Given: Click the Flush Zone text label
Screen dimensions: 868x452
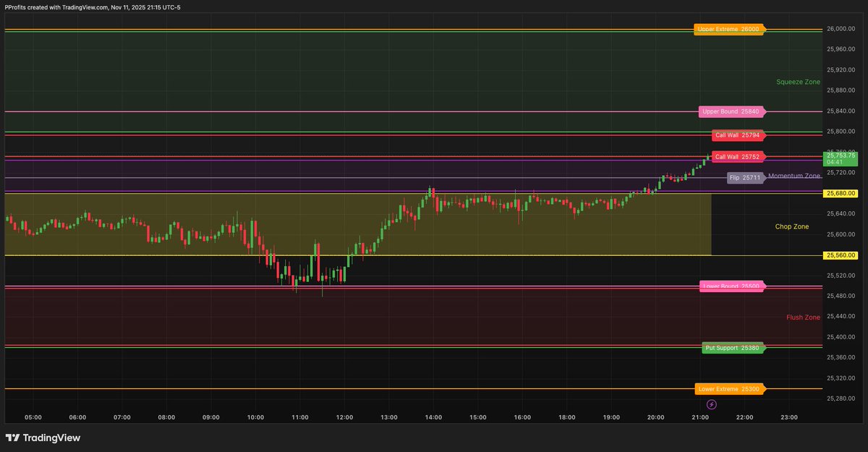Looking at the screenshot, I should click(803, 317).
